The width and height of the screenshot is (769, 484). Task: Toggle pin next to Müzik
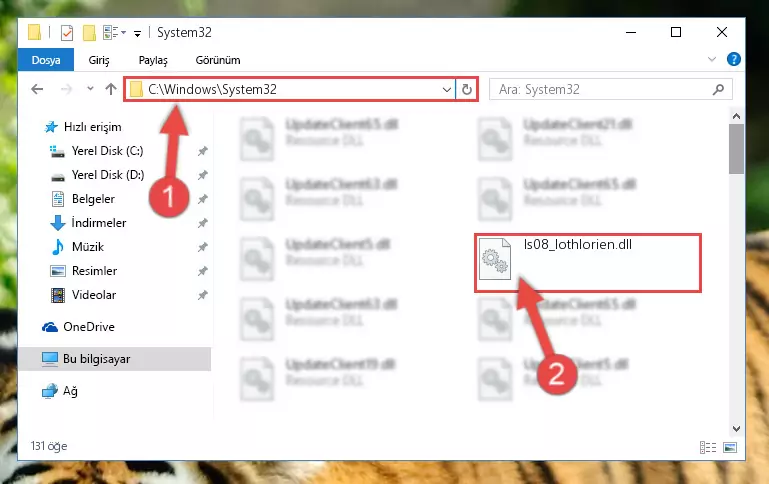point(202,247)
